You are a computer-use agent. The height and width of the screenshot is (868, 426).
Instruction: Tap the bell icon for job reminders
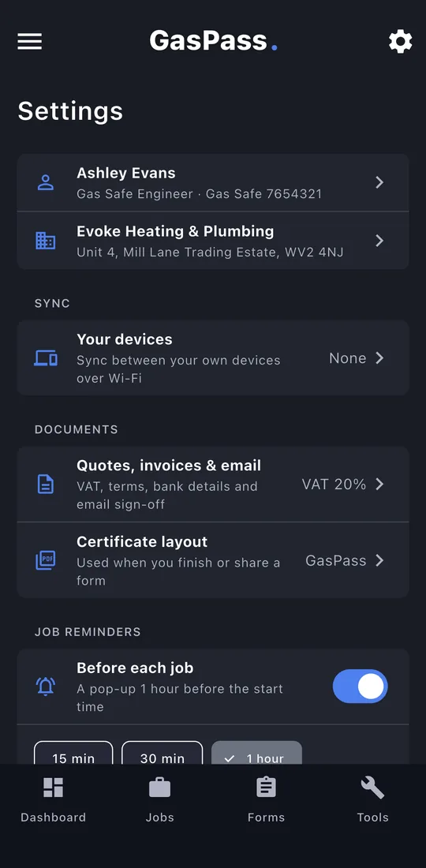tap(46, 687)
